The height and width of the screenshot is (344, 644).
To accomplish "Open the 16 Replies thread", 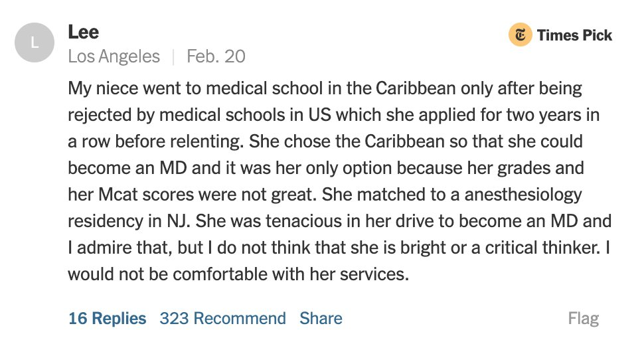I will coord(107,319).
